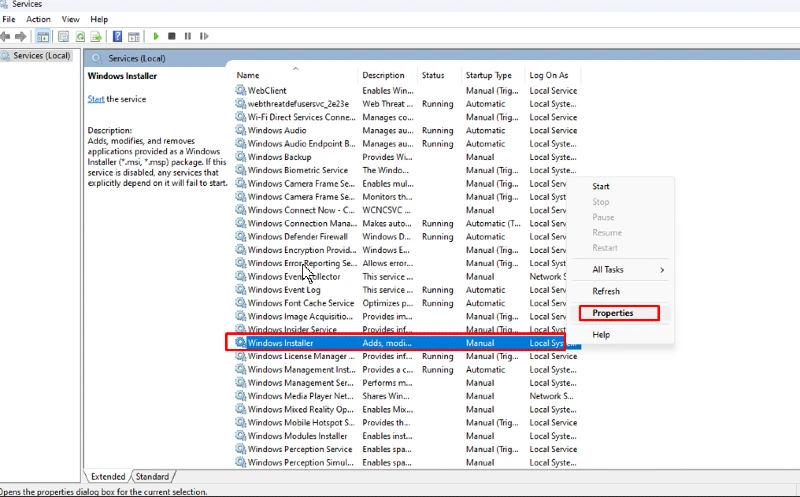
Task: Expand the All Tasks submenu
Action: [622, 269]
